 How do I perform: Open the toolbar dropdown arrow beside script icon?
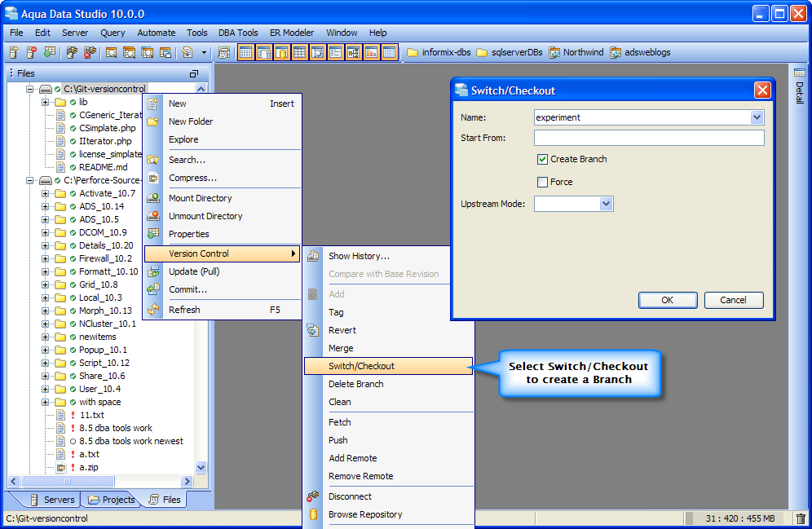[204, 52]
